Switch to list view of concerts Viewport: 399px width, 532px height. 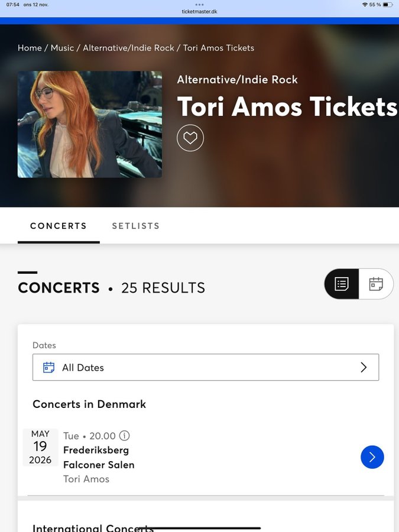point(342,284)
